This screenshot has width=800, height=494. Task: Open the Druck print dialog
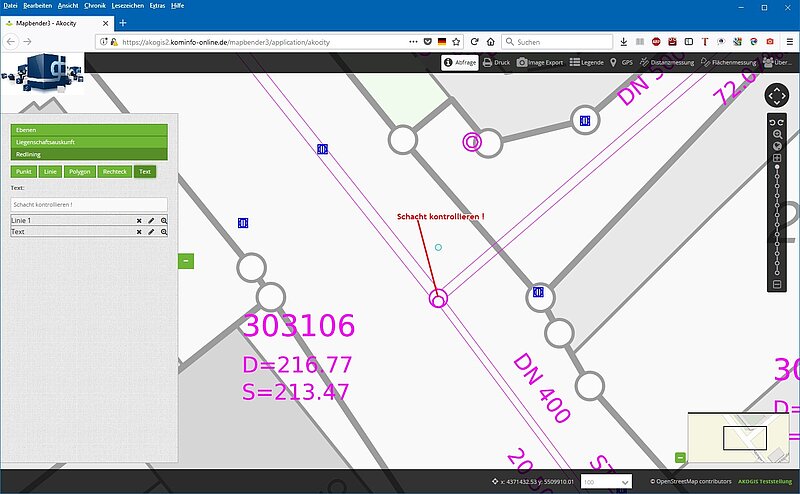(x=495, y=62)
